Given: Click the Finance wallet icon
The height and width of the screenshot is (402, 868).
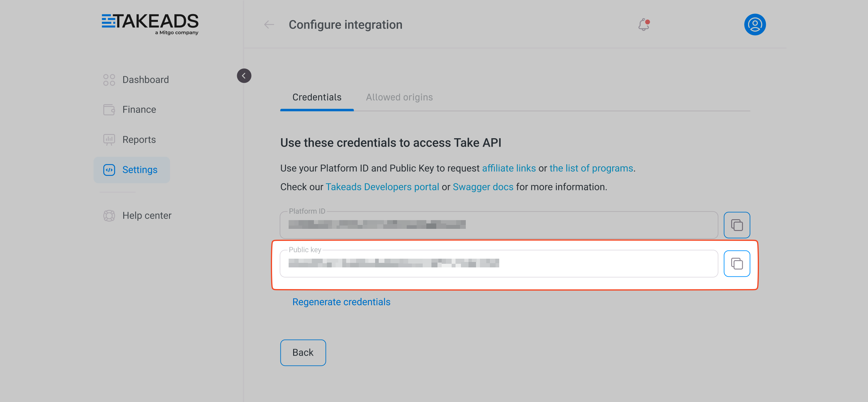Looking at the screenshot, I should coord(109,110).
